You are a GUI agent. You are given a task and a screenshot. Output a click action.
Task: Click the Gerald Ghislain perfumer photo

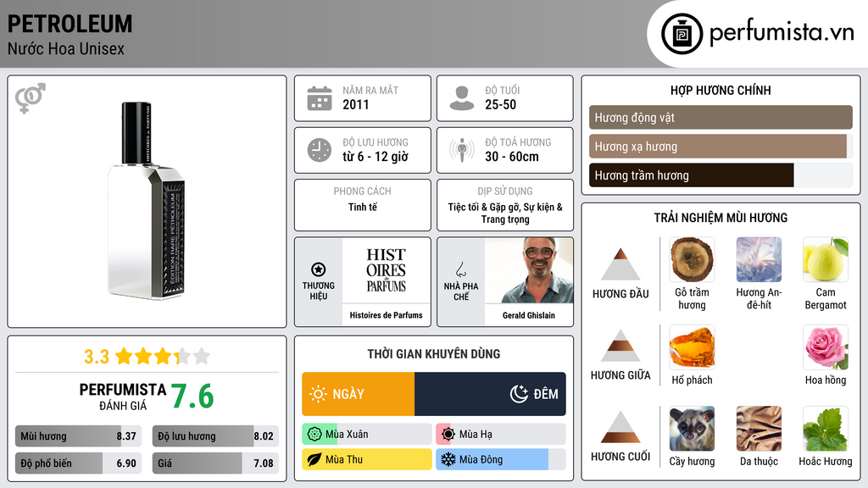click(529, 270)
